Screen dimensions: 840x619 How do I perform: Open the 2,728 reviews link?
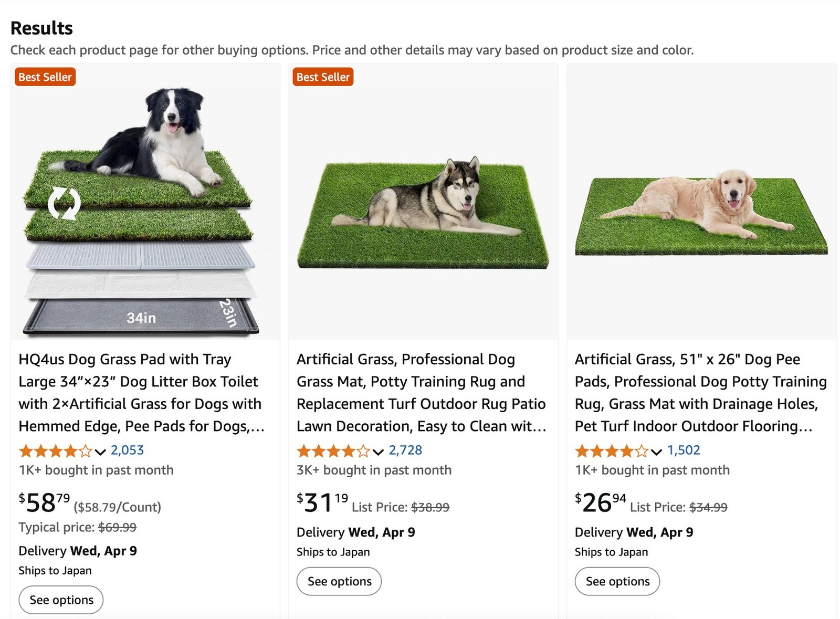405,450
